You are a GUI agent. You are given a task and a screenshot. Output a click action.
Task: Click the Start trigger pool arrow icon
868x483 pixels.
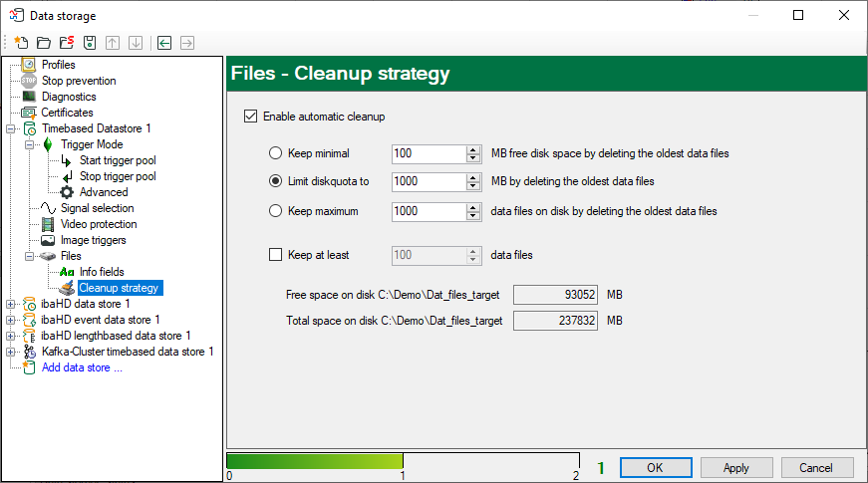(67, 160)
